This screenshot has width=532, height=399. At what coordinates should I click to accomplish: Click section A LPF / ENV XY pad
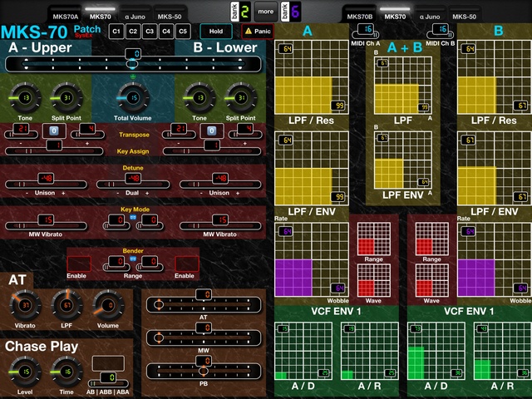click(312, 168)
